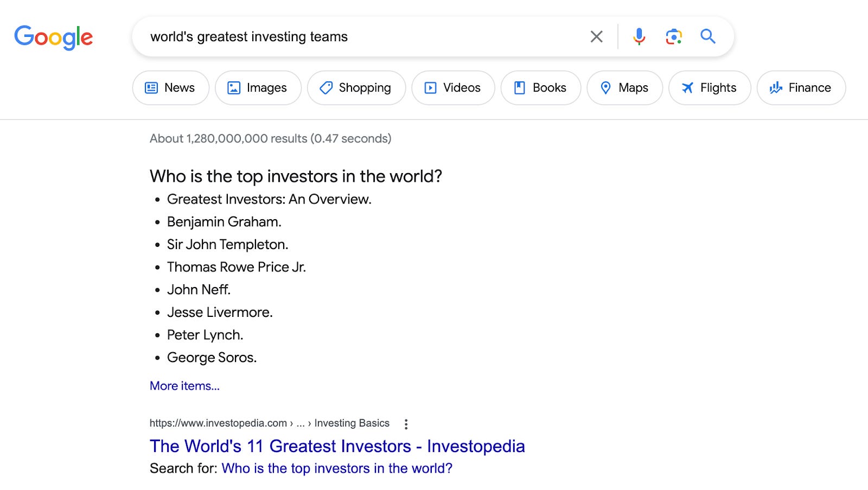Viewport: 868px width, 490px height.
Task: Follow the 'Who is the top investors' search link
Action: pos(337,468)
